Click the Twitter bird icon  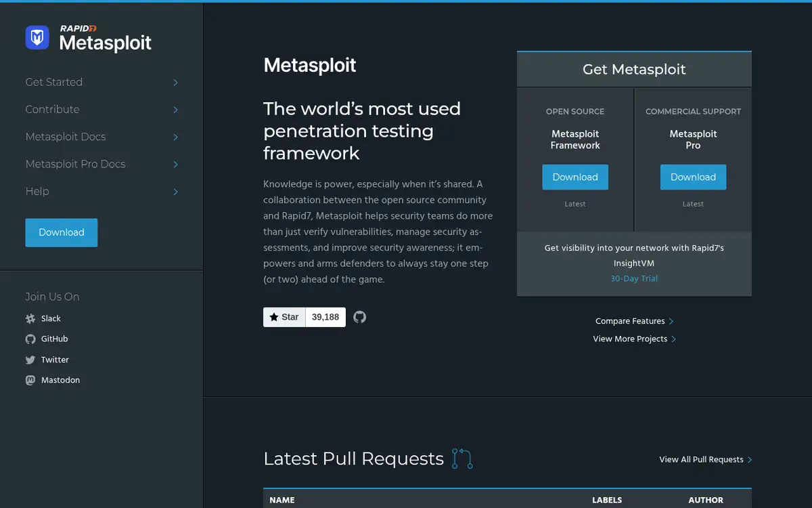pyautogui.click(x=30, y=360)
